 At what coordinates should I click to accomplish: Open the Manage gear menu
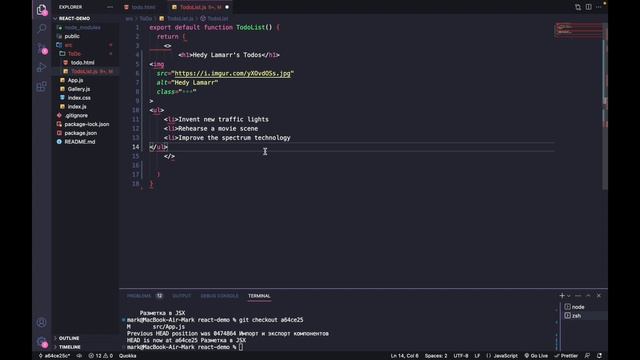click(x=42, y=342)
